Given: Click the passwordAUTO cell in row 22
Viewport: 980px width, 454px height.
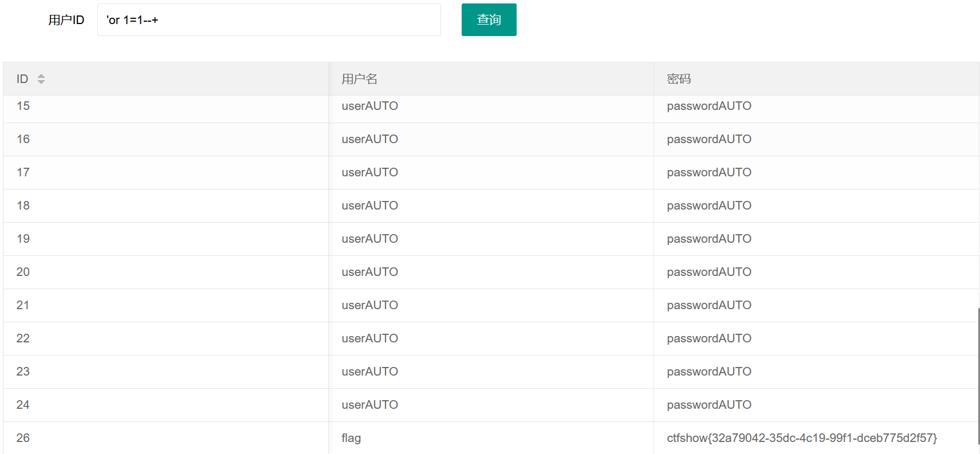Looking at the screenshot, I should coord(709,338).
